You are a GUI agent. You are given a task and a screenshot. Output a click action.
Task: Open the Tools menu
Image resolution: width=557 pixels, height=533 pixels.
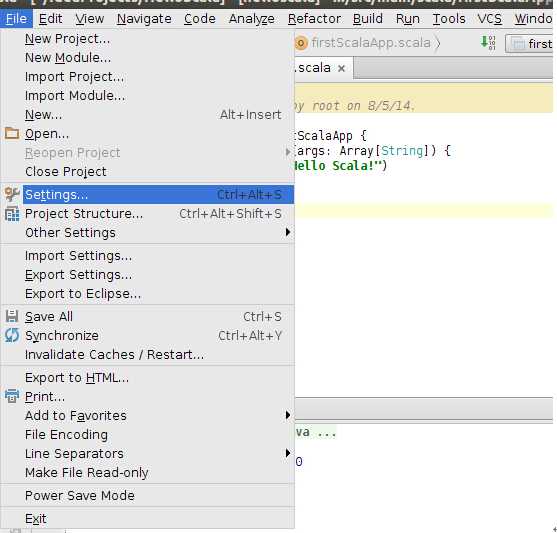pyautogui.click(x=449, y=18)
